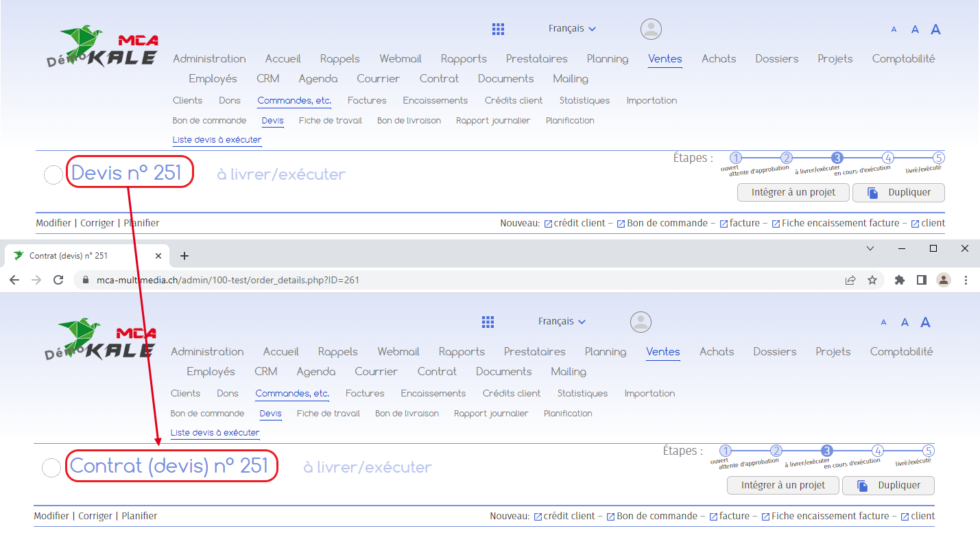This screenshot has height=533, width=980.
Task: Select the circle beside 'Contrat (devis) n° 251' title
Action: [x=52, y=468]
